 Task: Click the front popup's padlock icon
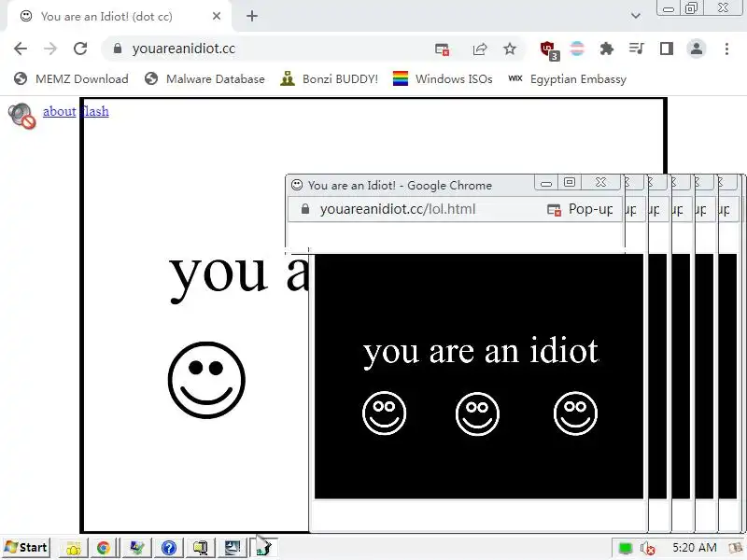pyautogui.click(x=305, y=209)
